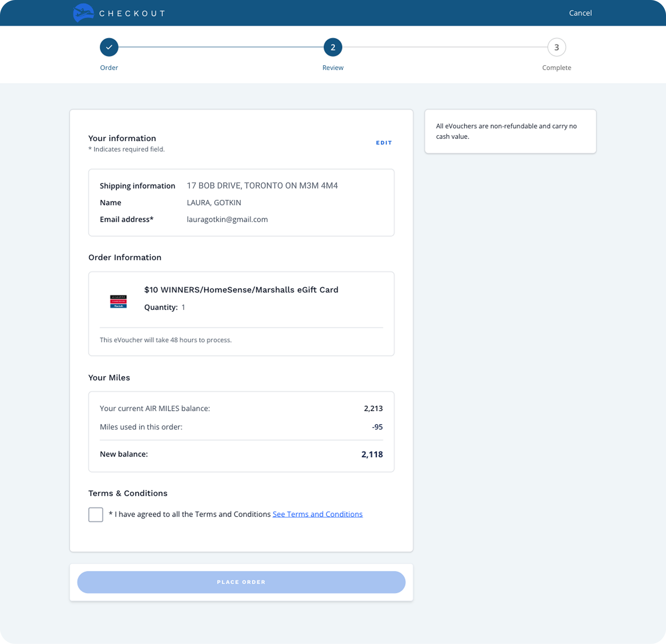Click the Complete step number 3
This screenshot has width=666, height=644.
pos(556,47)
